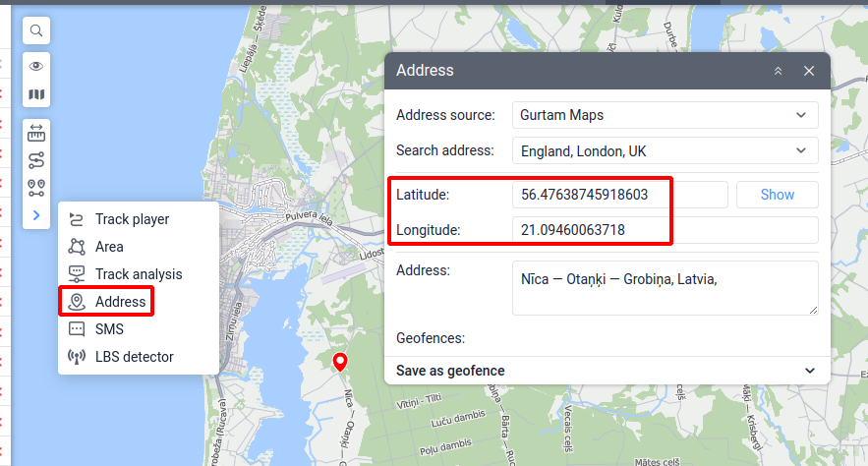Select SMS from the tools menu

click(109, 329)
